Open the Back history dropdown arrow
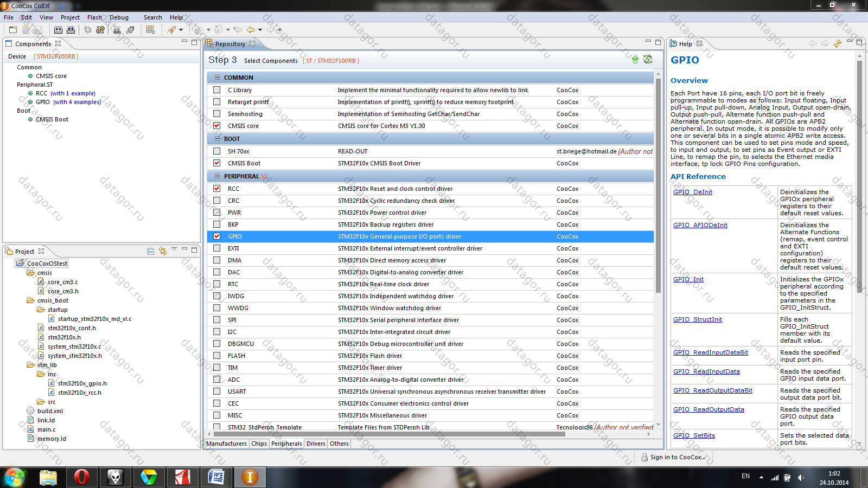The image size is (868, 488). [260, 30]
